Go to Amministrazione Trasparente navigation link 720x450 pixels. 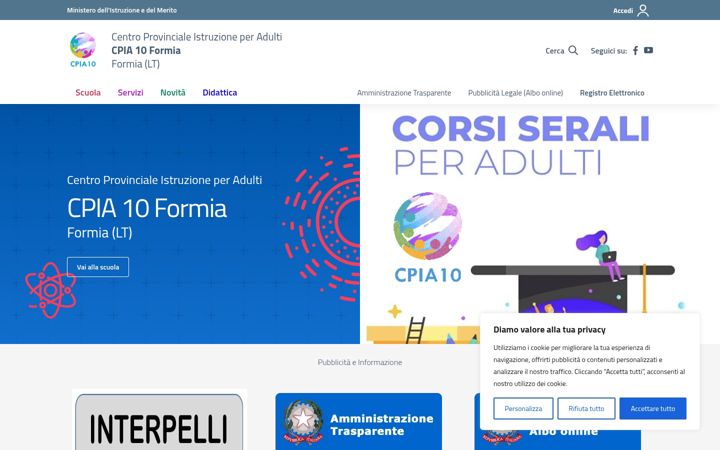pyautogui.click(x=404, y=93)
